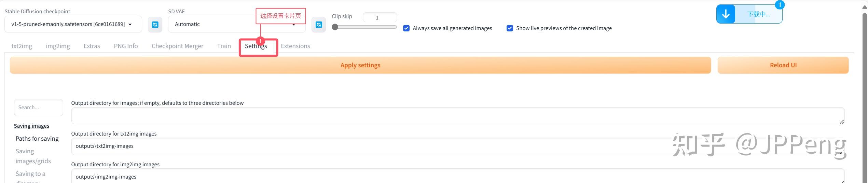Open the Extensions tab

click(295, 46)
